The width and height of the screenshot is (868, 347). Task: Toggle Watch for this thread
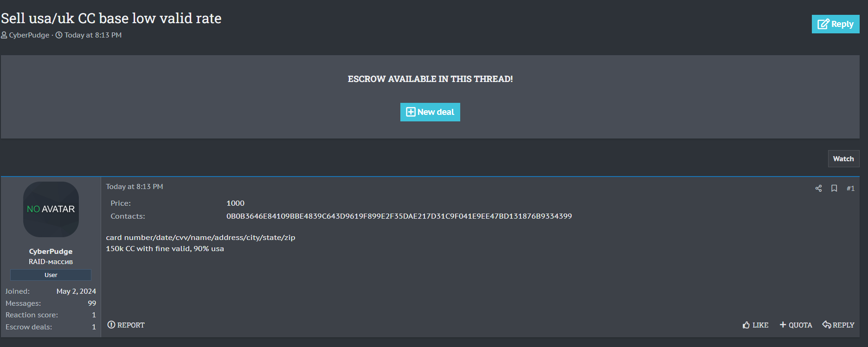(x=843, y=159)
